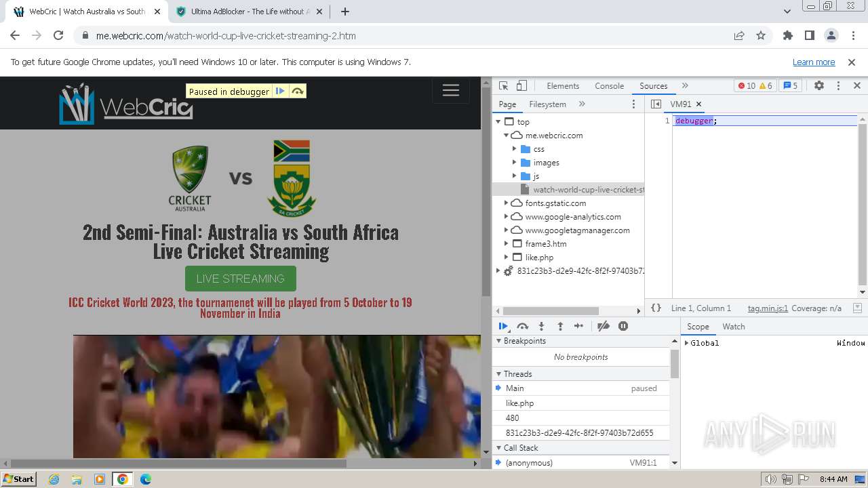Click the pretty print braces icon
The width and height of the screenshot is (868, 488).
click(x=656, y=308)
